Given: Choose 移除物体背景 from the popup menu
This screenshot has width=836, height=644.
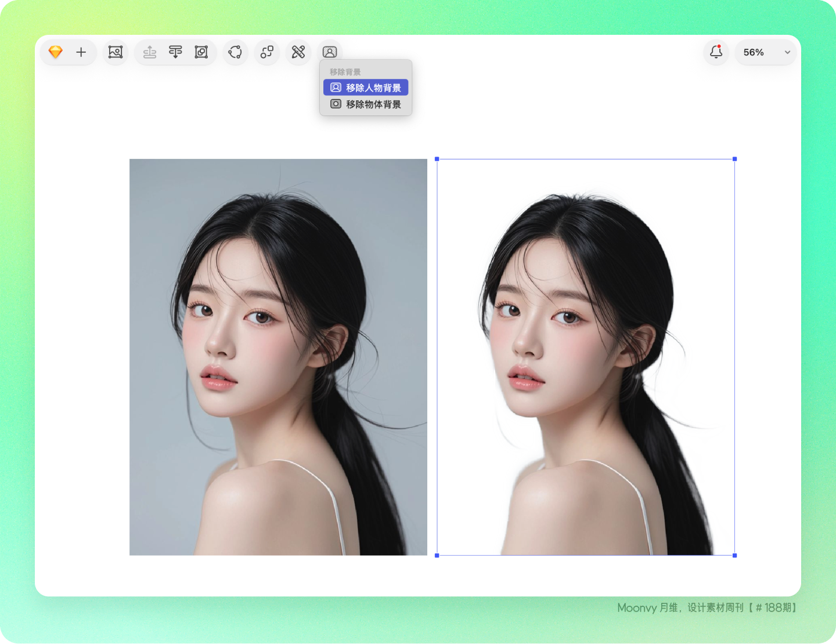Looking at the screenshot, I should 366,104.
